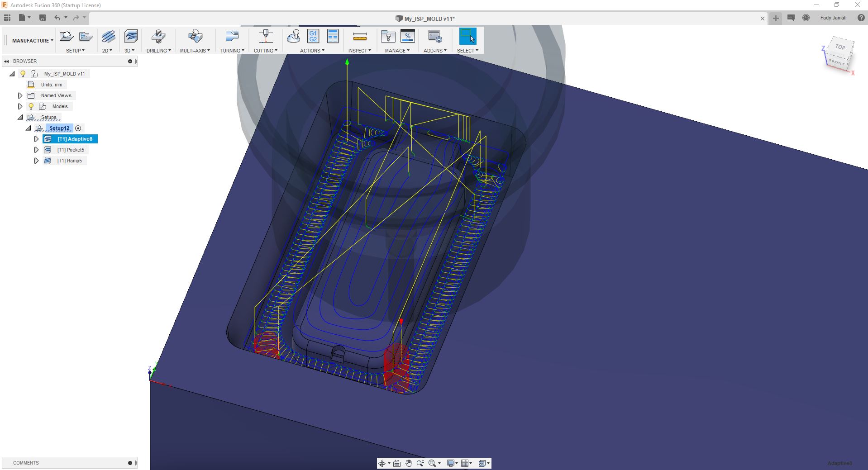
Task: Open the Help question mark icon
Action: tap(861, 18)
